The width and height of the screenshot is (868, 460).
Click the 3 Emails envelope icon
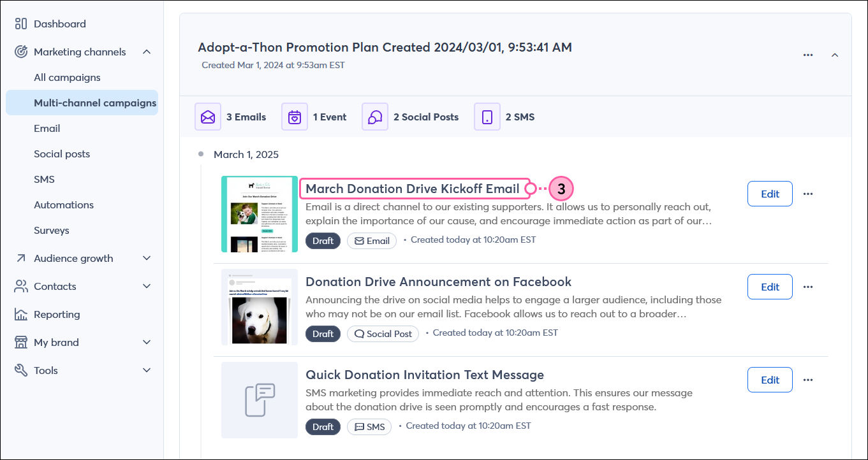tap(208, 117)
